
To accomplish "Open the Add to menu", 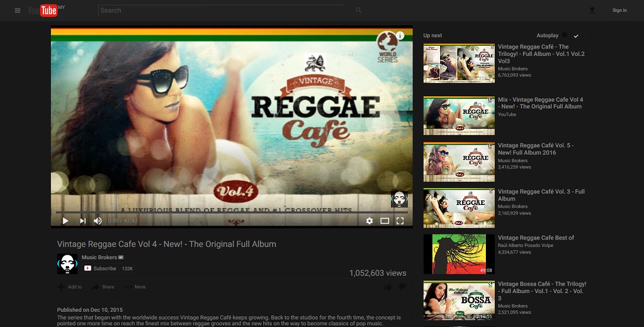I will 69,287.
